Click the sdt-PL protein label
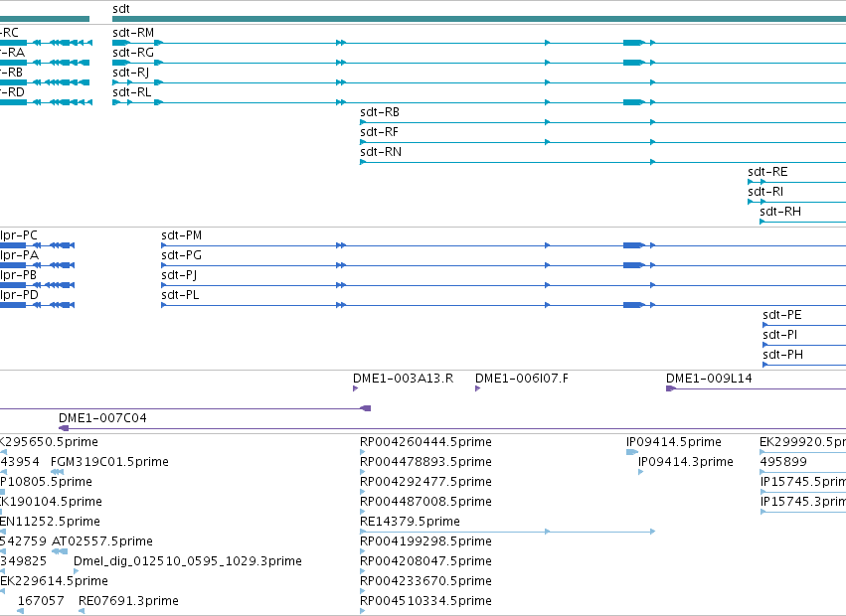Image resolution: width=846 pixels, height=616 pixels. 180,295
